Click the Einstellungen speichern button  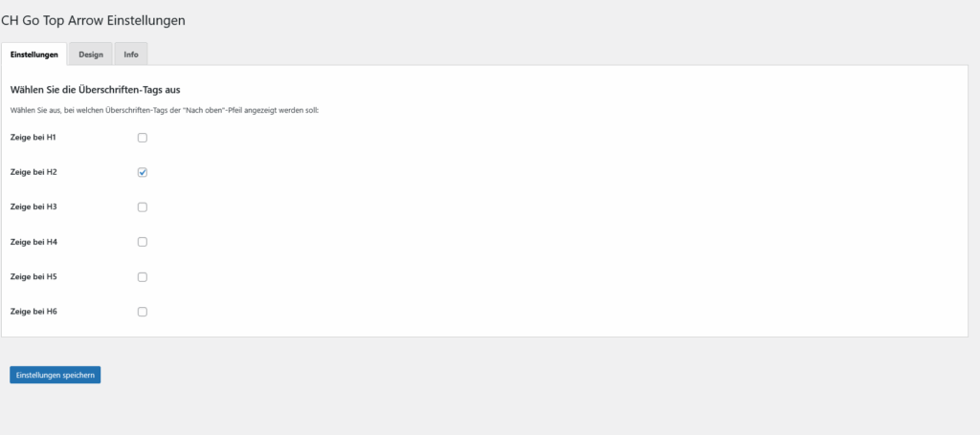(55, 375)
